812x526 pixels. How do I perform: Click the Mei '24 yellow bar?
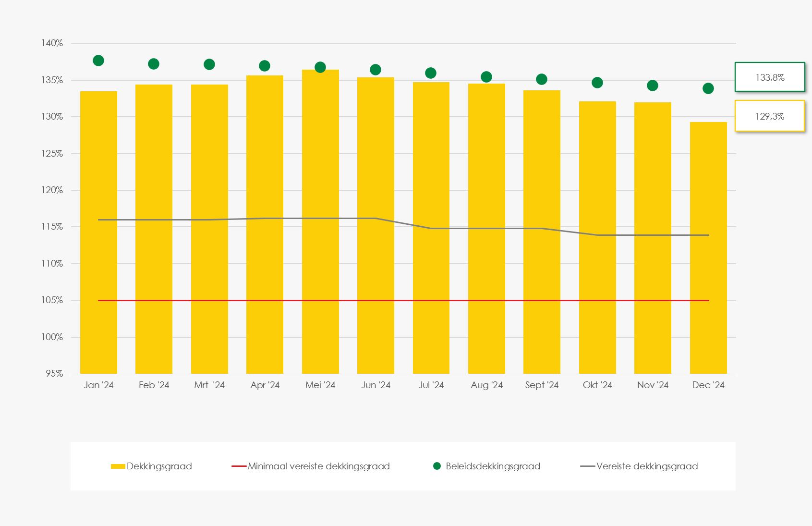[320, 221]
